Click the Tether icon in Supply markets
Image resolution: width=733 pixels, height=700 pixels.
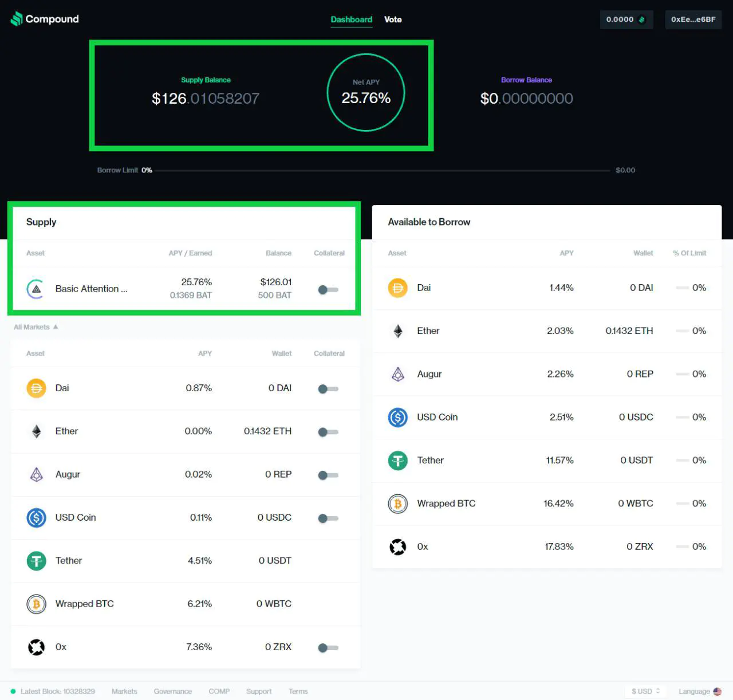(x=36, y=561)
